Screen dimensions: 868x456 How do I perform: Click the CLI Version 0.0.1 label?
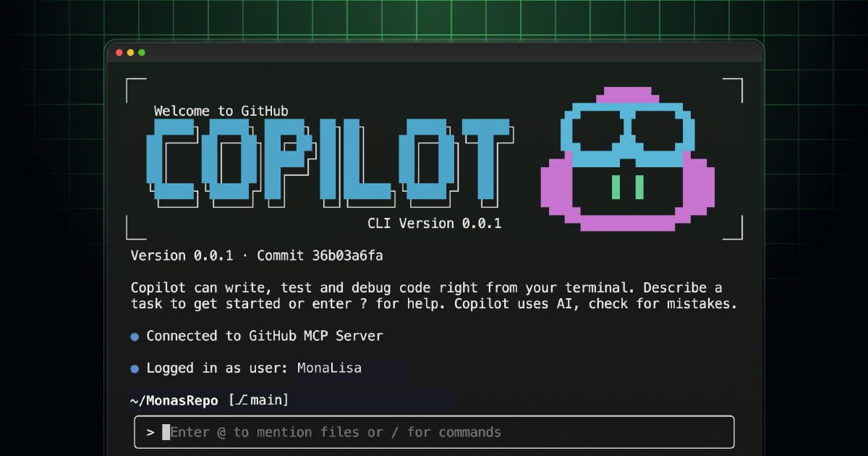pyautogui.click(x=435, y=223)
